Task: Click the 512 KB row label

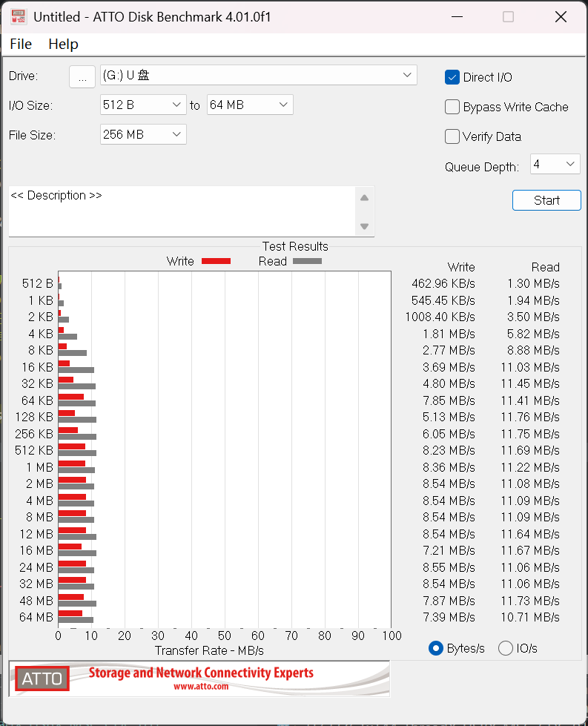Action: pos(34,450)
